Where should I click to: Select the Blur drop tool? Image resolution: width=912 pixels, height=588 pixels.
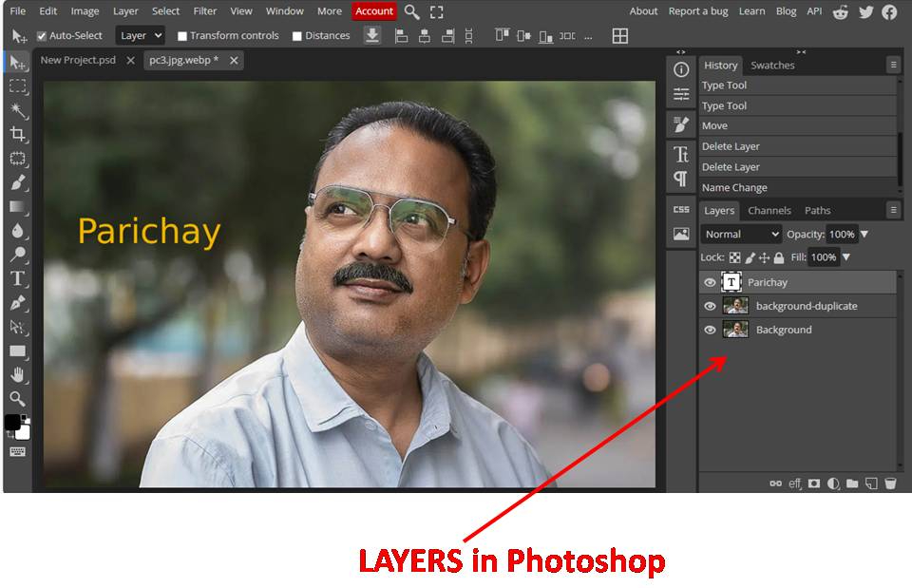click(x=18, y=231)
